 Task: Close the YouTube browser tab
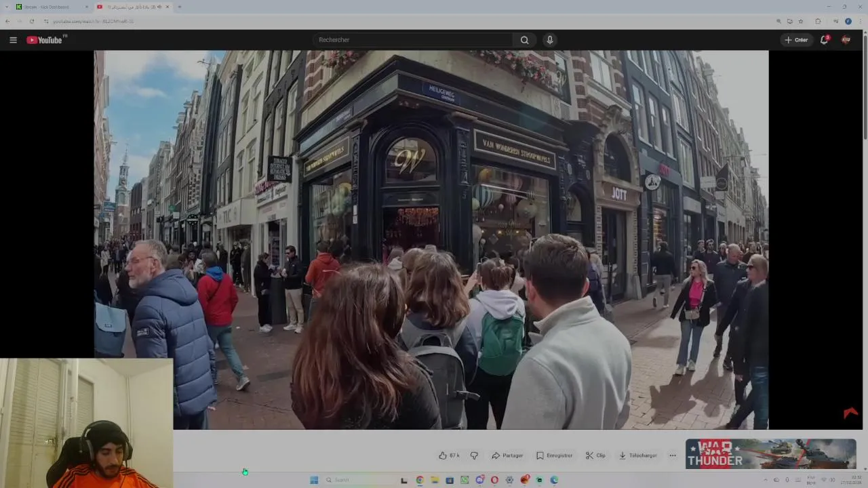pos(167,7)
